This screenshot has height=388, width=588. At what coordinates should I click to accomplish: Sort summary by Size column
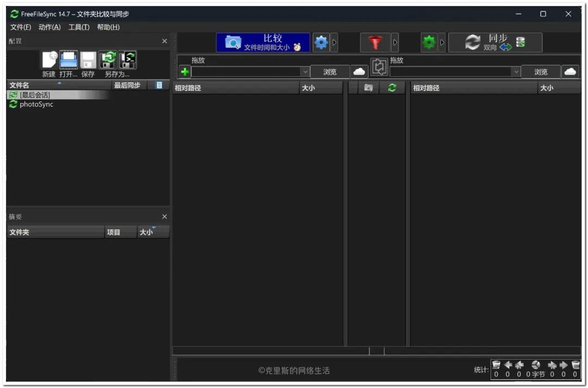click(x=153, y=232)
